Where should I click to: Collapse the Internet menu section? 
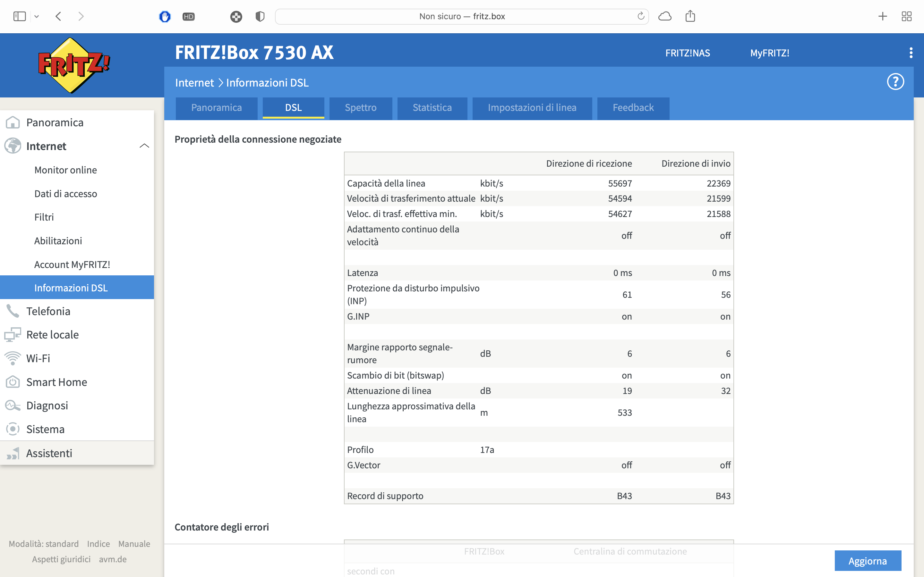tap(144, 146)
